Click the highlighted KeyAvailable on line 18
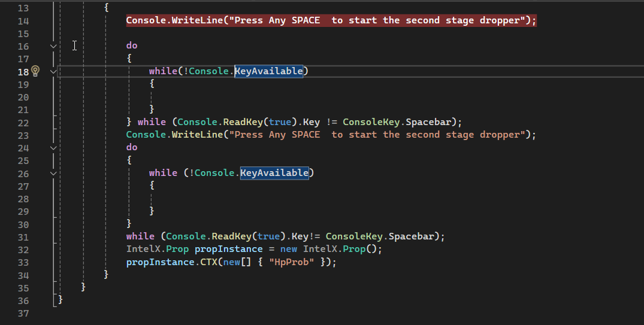Image resolution: width=644 pixels, height=325 pixels. (268, 71)
